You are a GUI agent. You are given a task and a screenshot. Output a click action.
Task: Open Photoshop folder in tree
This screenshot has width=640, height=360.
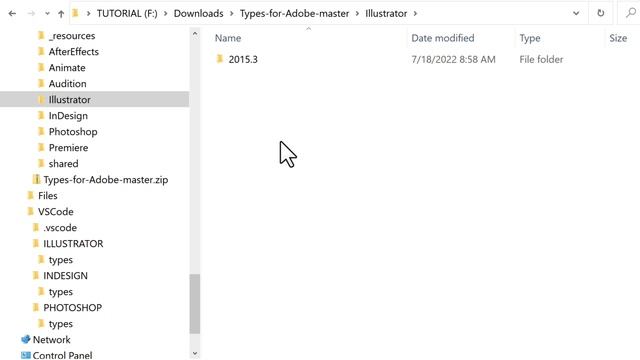click(73, 132)
